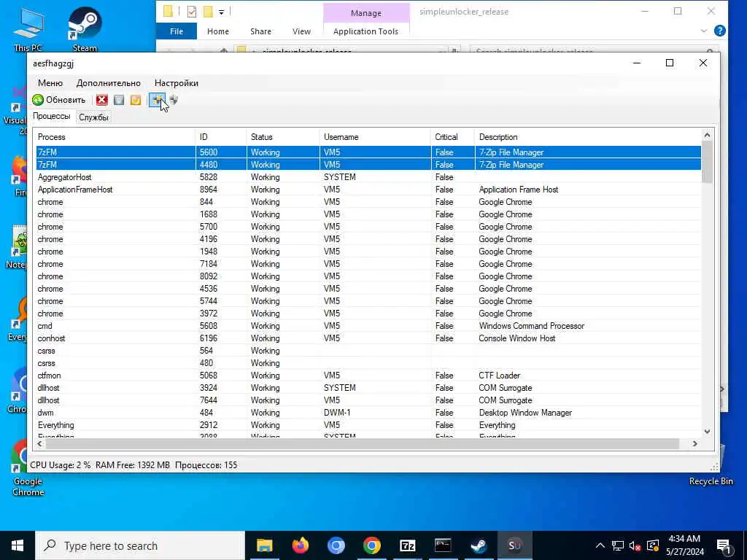Viewport: 747px width, 560px height.
Task: Sort by the Description column header
Action: click(587, 137)
